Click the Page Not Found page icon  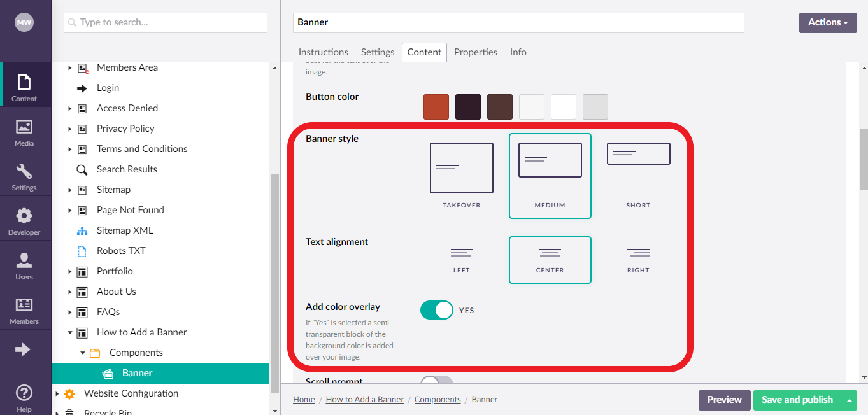[82, 210]
